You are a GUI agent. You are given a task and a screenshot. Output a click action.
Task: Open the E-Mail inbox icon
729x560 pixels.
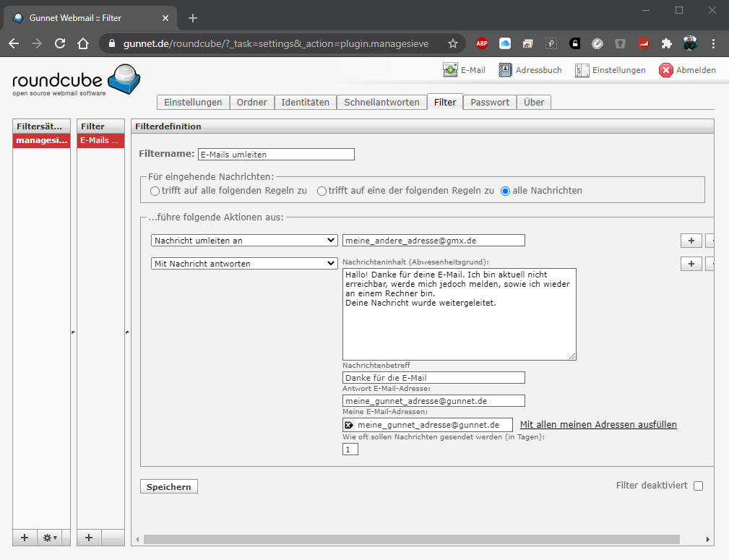click(x=449, y=70)
